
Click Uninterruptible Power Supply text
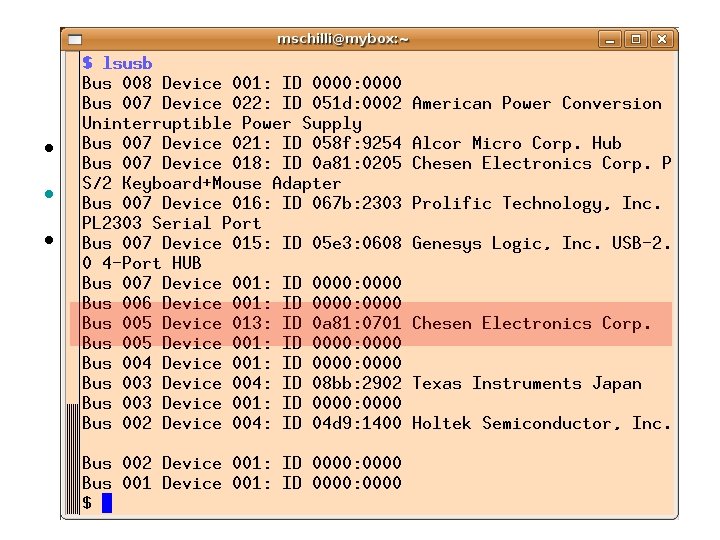pyautogui.click(x=222, y=124)
